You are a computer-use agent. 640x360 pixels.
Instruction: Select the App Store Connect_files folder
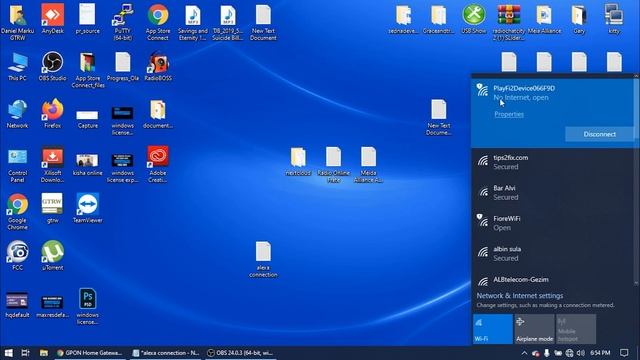(87, 69)
